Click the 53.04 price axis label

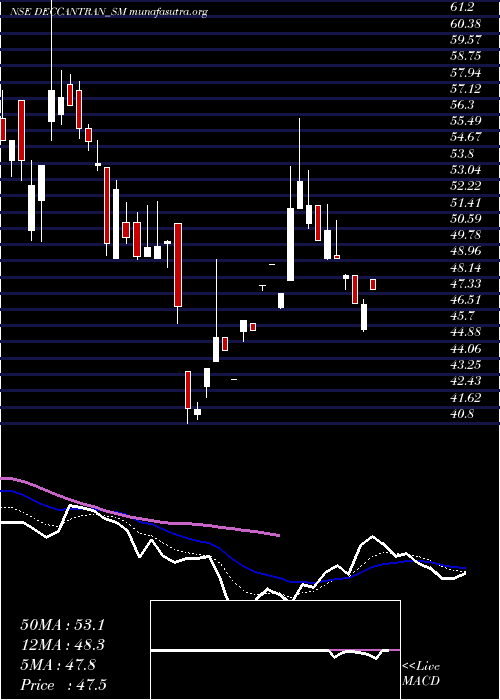click(x=466, y=170)
